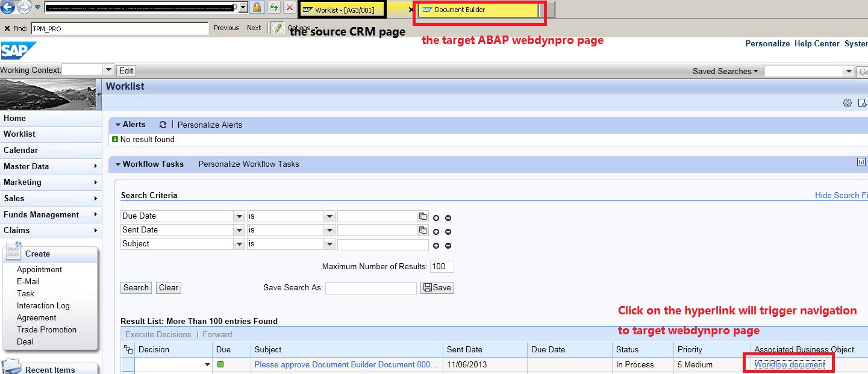868x374 pixels.
Task: Click the Save Search As field
Action: [x=371, y=288]
